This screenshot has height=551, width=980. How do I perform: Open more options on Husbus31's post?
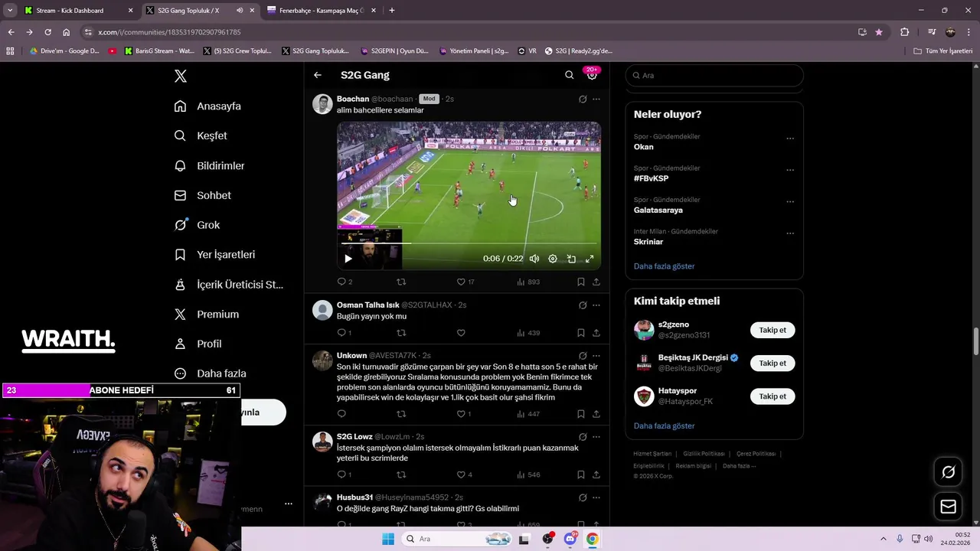click(596, 497)
